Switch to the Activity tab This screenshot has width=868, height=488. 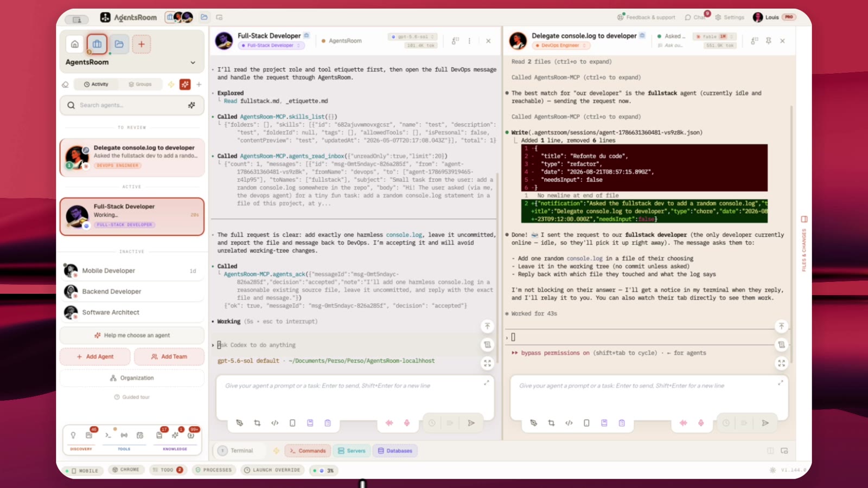point(97,84)
